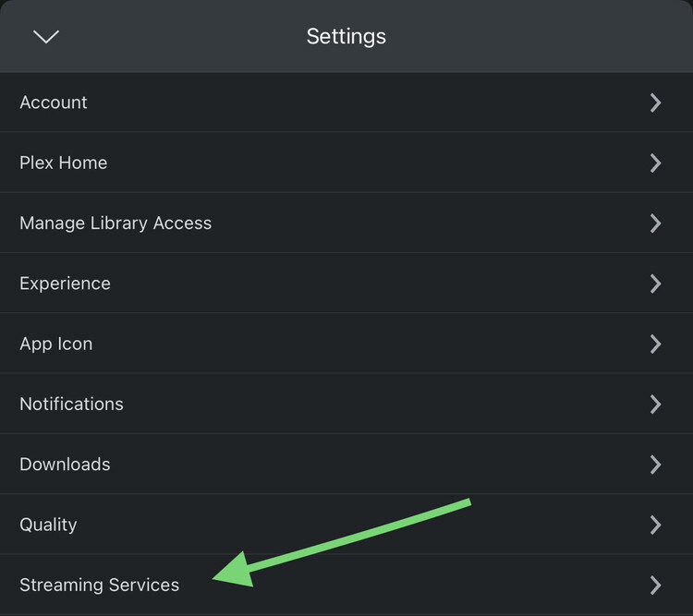The height and width of the screenshot is (616, 693).
Task: Click the chevron on the Account row
Action: (x=655, y=103)
